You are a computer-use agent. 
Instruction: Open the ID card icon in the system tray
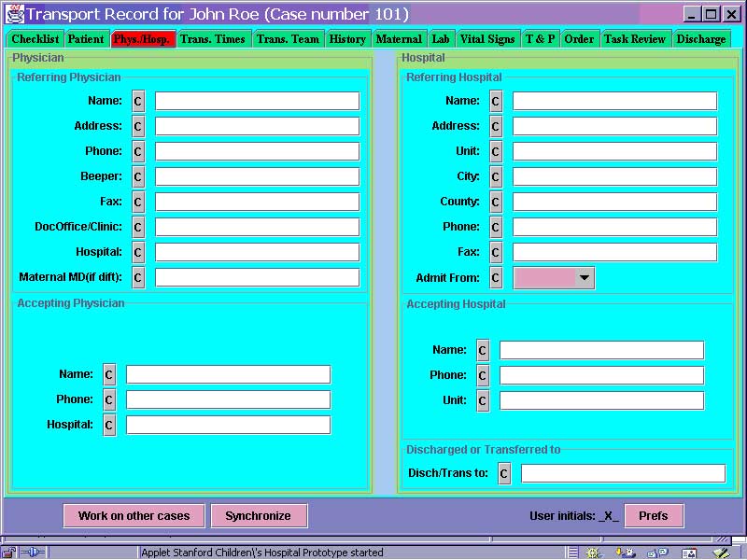(x=690, y=553)
